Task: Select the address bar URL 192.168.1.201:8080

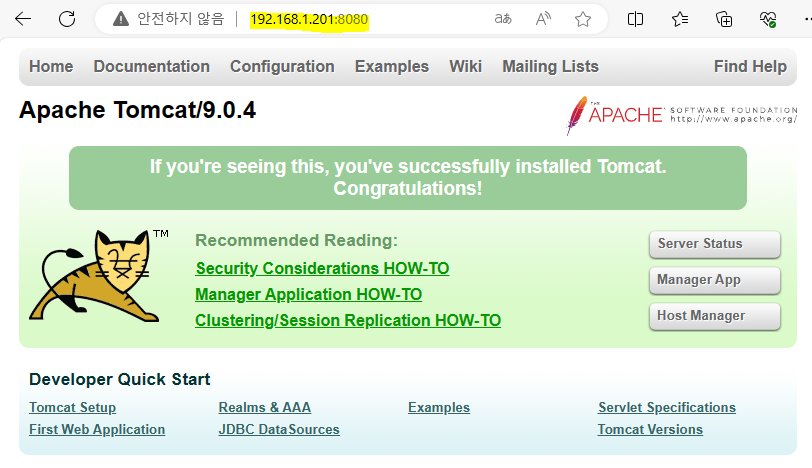Action: coord(309,19)
